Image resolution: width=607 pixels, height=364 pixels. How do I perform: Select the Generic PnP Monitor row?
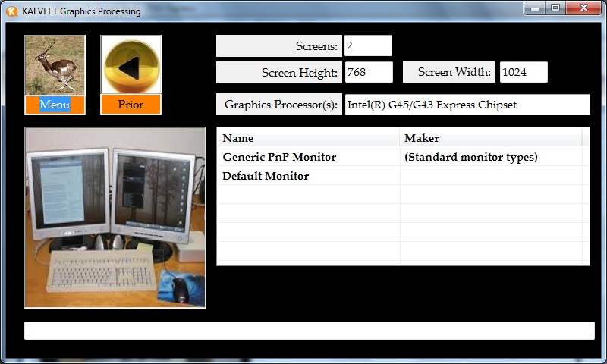tap(279, 157)
